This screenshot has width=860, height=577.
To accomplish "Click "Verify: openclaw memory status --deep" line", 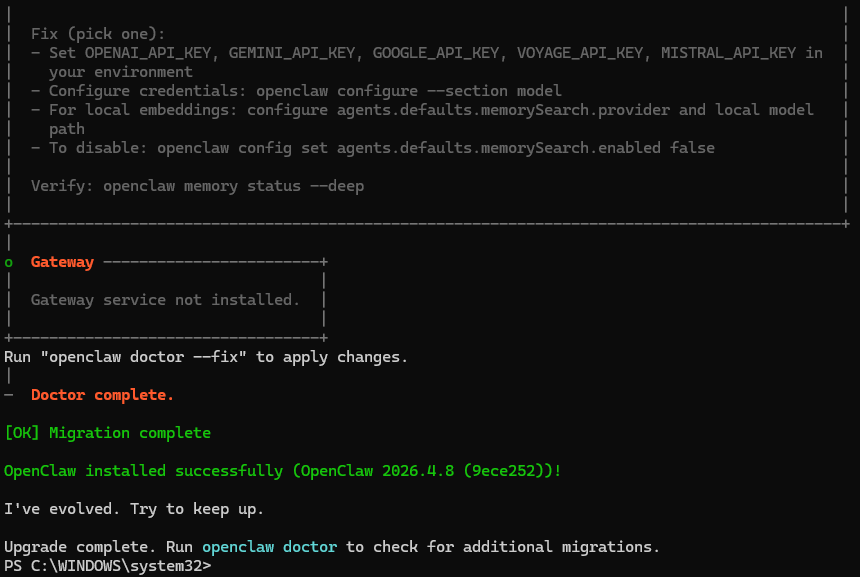I will (197, 186).
